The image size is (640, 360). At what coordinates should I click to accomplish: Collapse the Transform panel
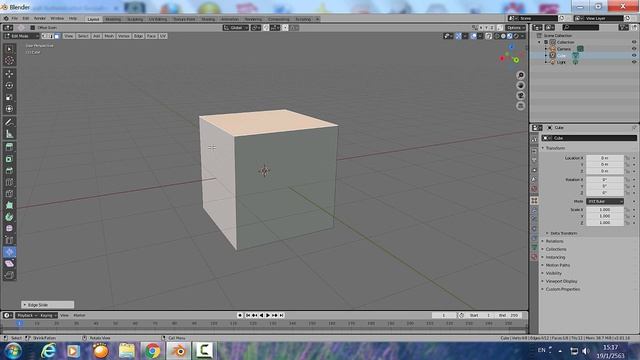point(554,148)
